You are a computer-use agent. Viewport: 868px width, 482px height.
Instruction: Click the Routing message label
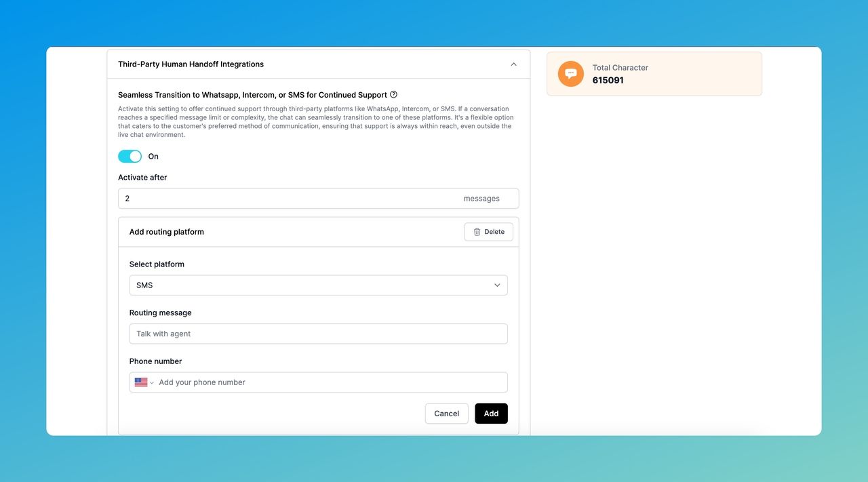pos(161,313)
